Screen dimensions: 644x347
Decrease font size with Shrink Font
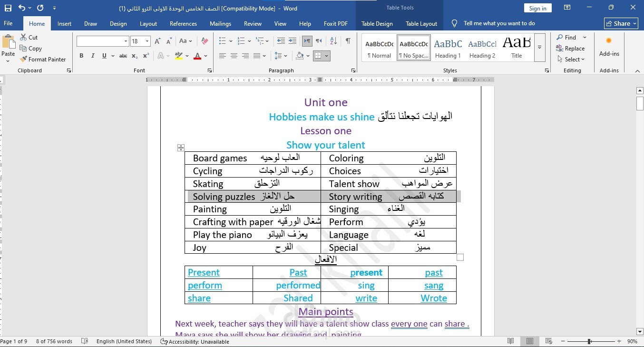pyautogui.click(x=168, y=41)
